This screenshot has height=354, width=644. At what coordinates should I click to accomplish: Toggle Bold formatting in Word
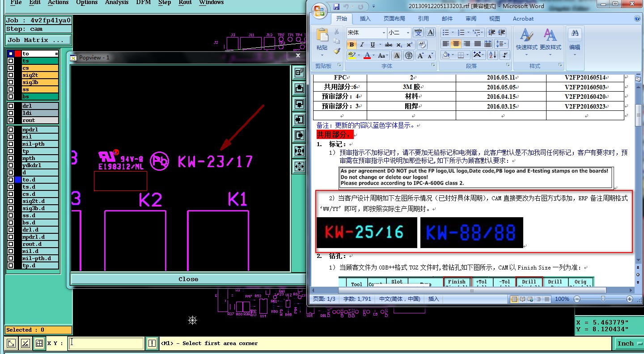352,44
